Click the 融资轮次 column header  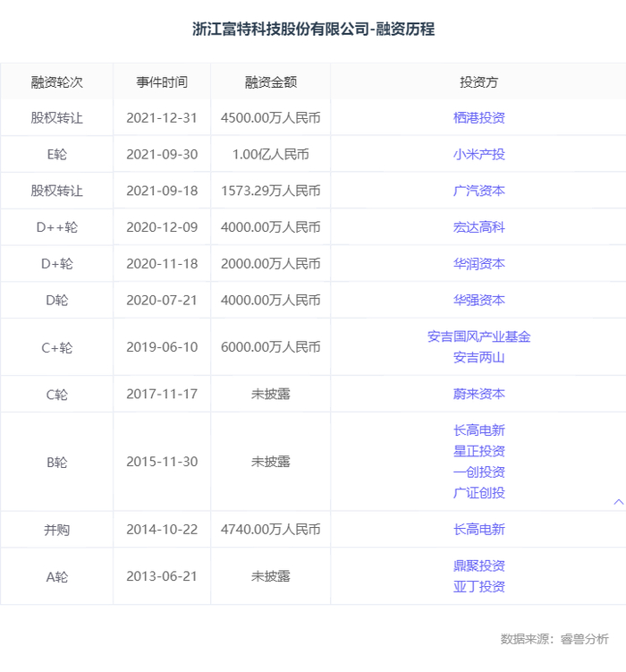pyautogui.click(x=56, y=81)
